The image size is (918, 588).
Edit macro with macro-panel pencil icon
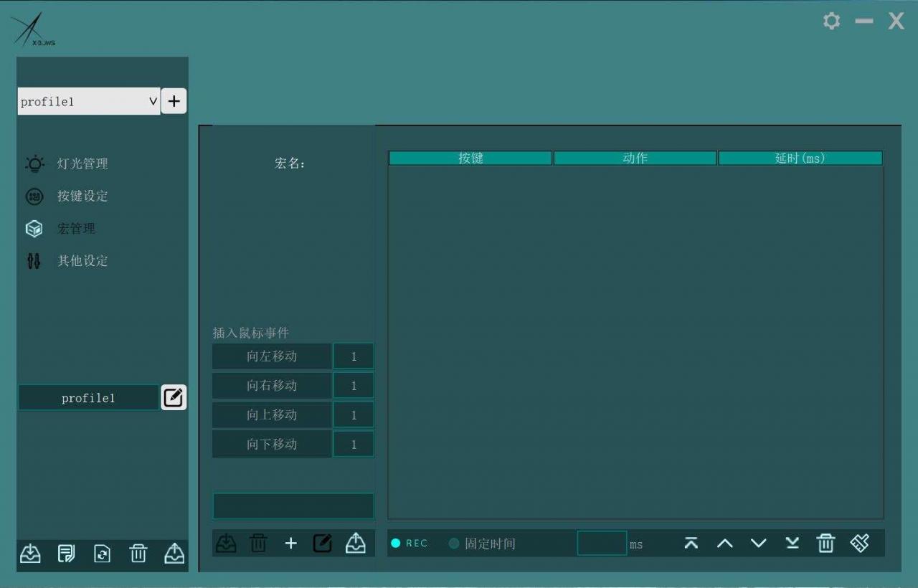(323, 544)
